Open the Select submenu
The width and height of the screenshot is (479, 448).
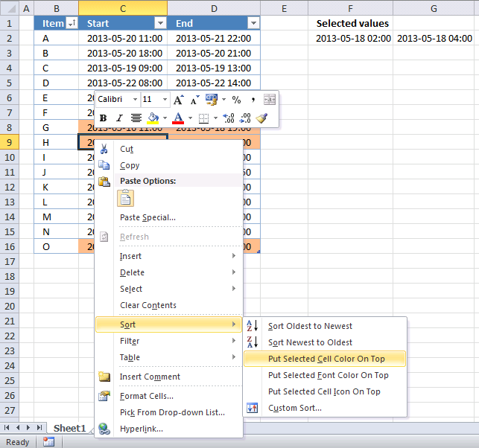169,289
